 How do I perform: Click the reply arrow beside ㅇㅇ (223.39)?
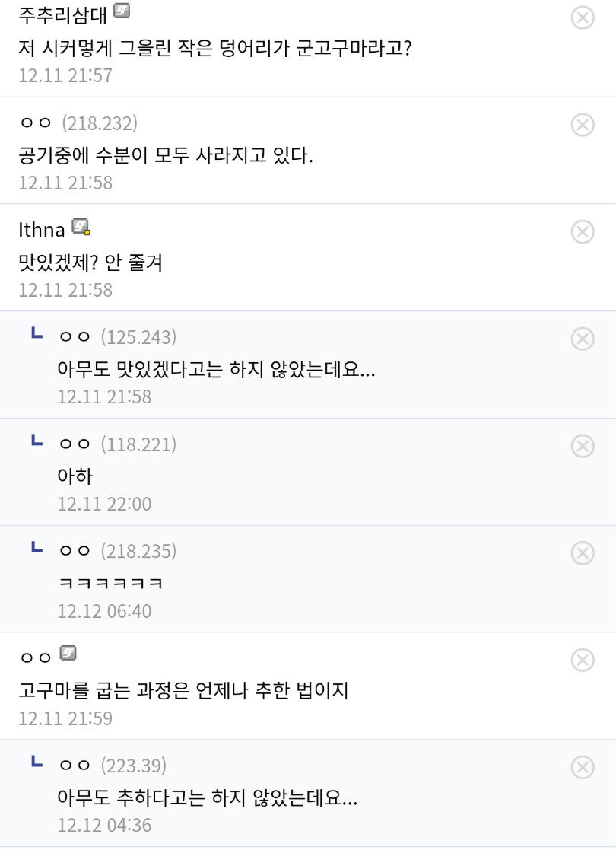(36, 760)
